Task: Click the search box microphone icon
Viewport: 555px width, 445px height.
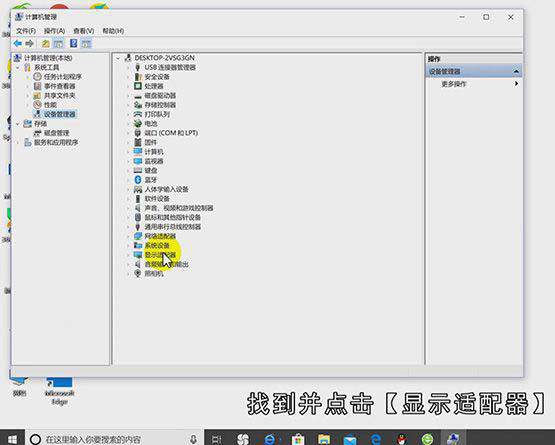Action: (193, 439)
